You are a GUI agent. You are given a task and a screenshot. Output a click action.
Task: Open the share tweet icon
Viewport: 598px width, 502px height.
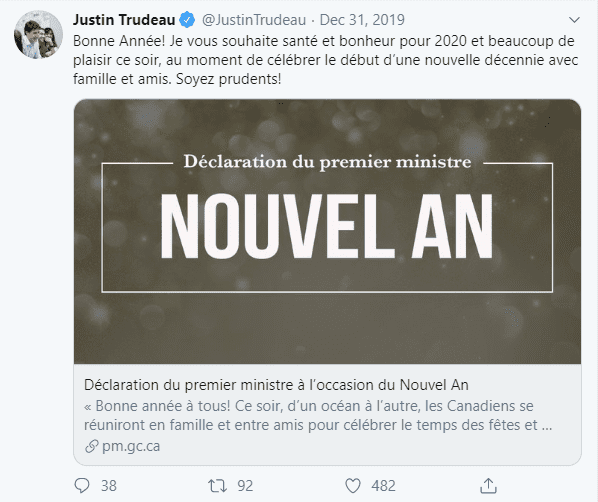(488, 486)
